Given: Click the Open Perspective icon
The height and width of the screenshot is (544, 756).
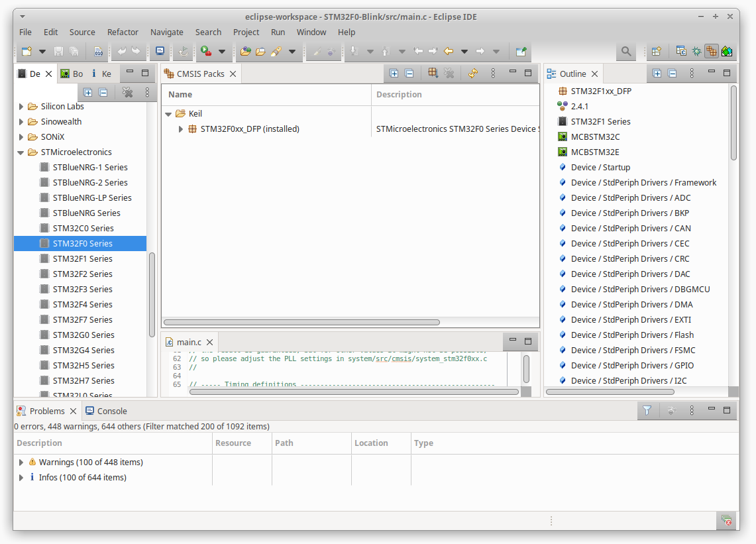Looking at the screenshot, I should (656, 51).
